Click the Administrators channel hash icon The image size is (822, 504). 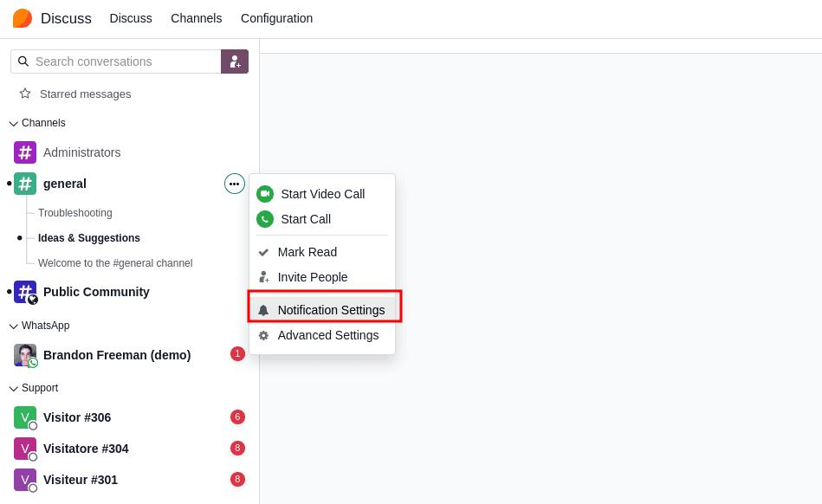(x=25, y=152)
